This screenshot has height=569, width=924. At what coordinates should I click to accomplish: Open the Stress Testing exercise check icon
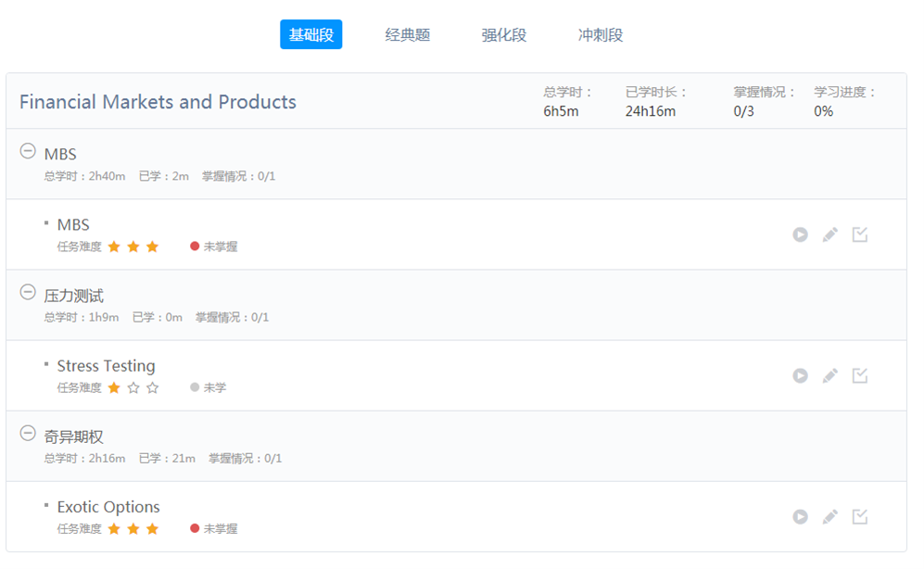point(860,375)
